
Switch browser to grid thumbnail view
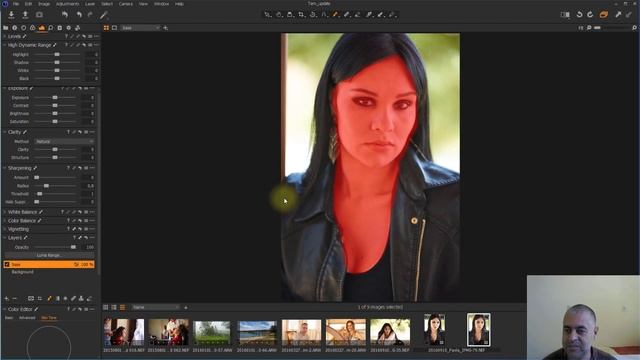[106, 307]
